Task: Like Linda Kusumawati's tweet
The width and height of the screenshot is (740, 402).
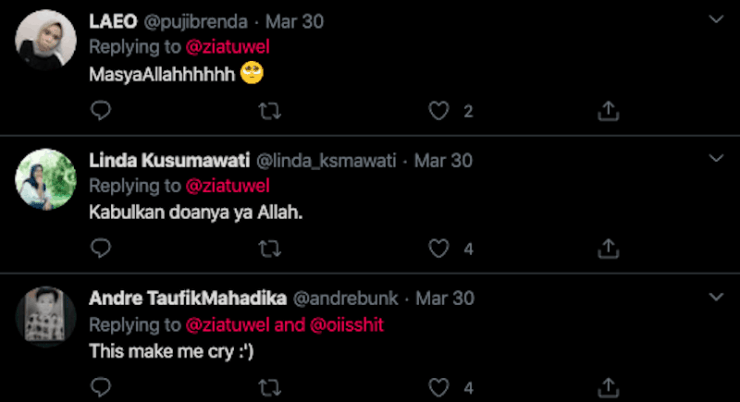Action: 439,248
